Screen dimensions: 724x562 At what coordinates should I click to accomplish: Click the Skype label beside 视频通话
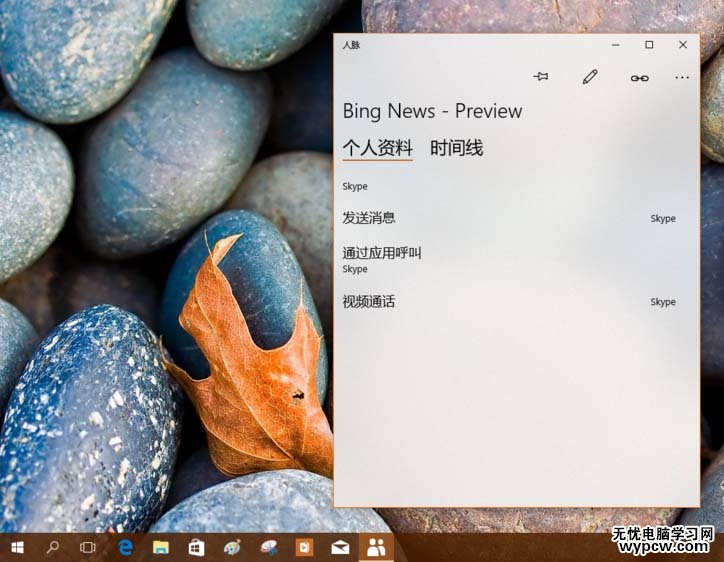click(663, 302)
